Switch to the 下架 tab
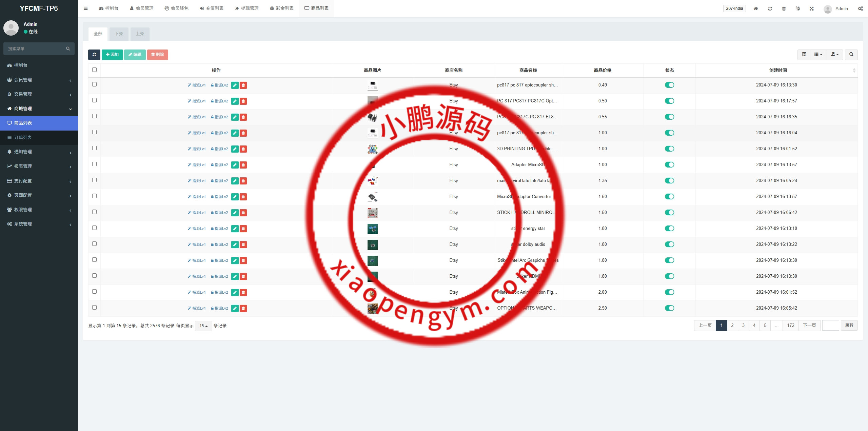The width and height of the screenshot is (868, 431). click(119, 34)
